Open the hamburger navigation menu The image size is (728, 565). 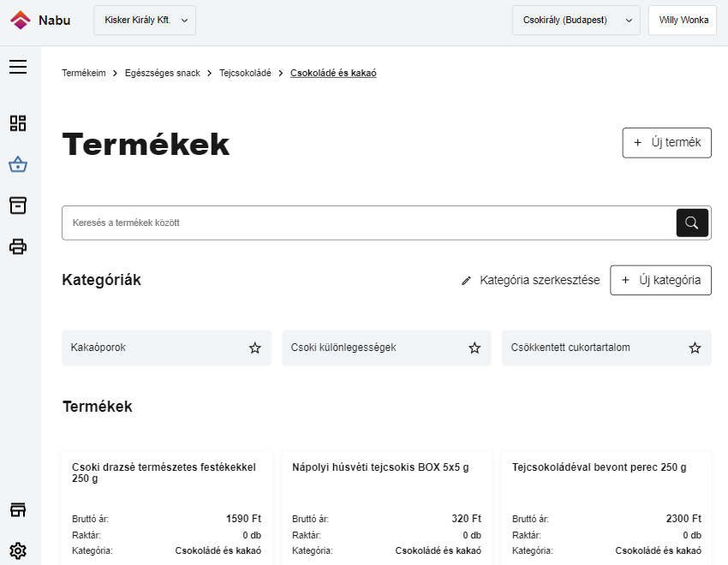[17, 66]
